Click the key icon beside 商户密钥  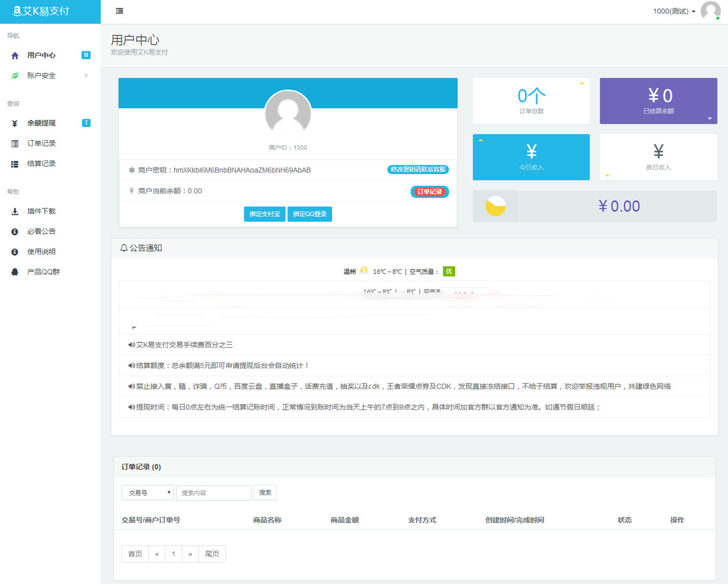pyautogui.click(x=131, y=169)
